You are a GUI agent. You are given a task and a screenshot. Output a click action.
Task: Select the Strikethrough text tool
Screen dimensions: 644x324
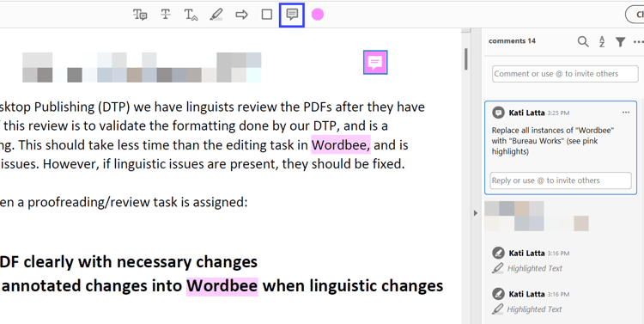coord(166,15)
